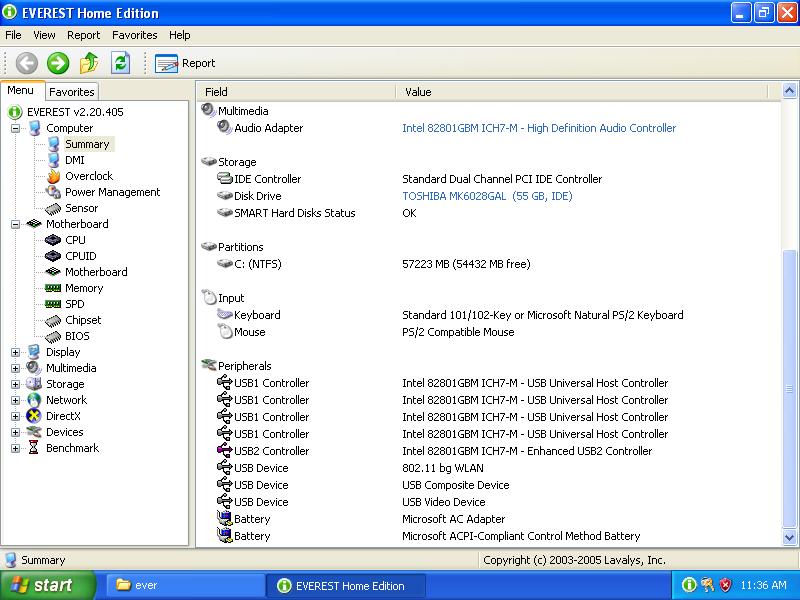Select Motherboard child item under Motherboard

[x=96, y=272]
